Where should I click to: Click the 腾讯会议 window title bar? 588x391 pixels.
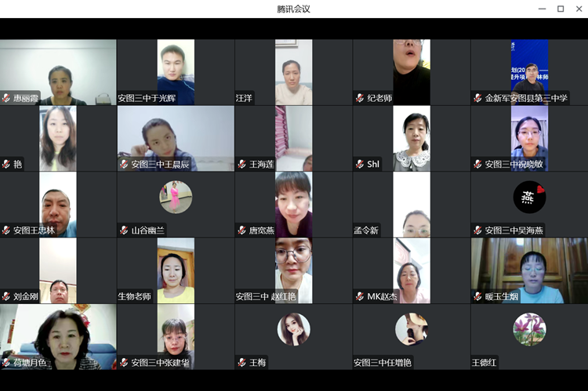point(293,9)
